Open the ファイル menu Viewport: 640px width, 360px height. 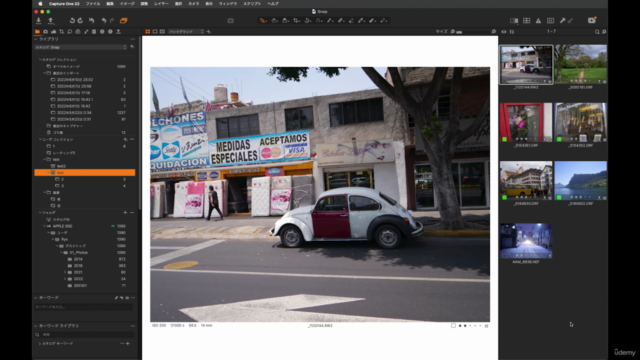point(93,4)
